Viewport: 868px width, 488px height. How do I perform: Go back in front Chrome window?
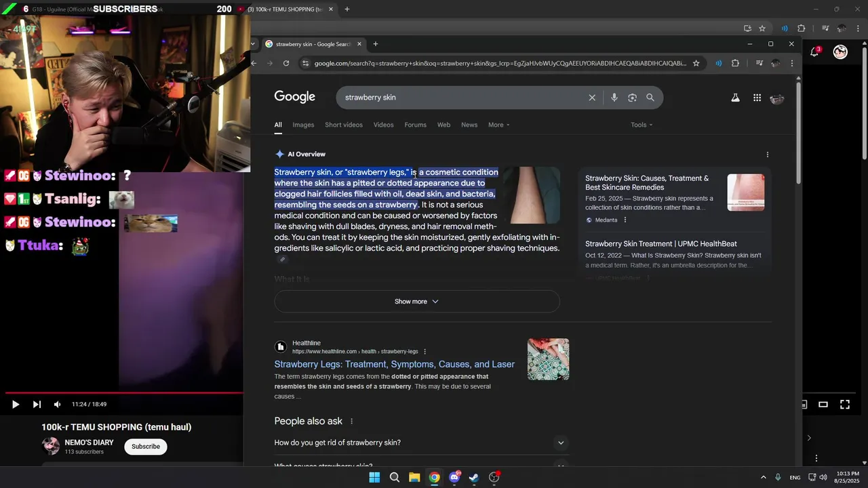[254, 63]
